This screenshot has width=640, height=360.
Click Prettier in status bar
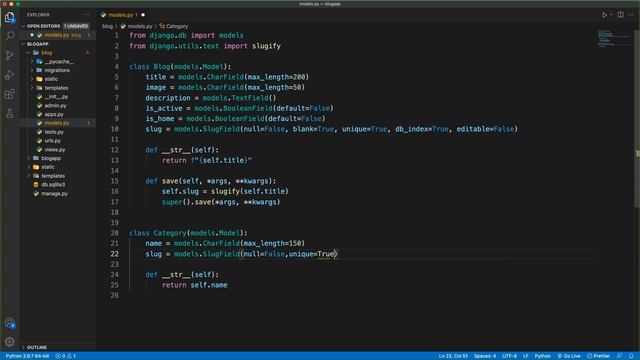coord(598,356)
